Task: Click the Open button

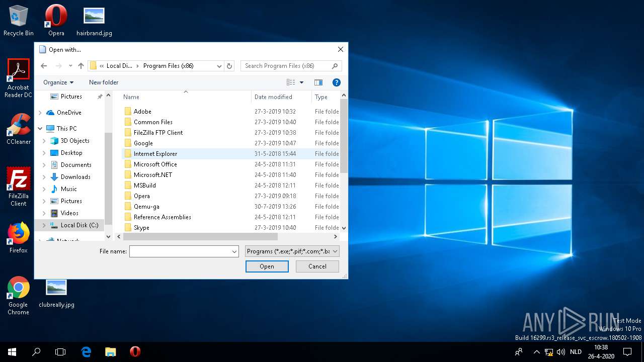Action: [x=267, y=266]
